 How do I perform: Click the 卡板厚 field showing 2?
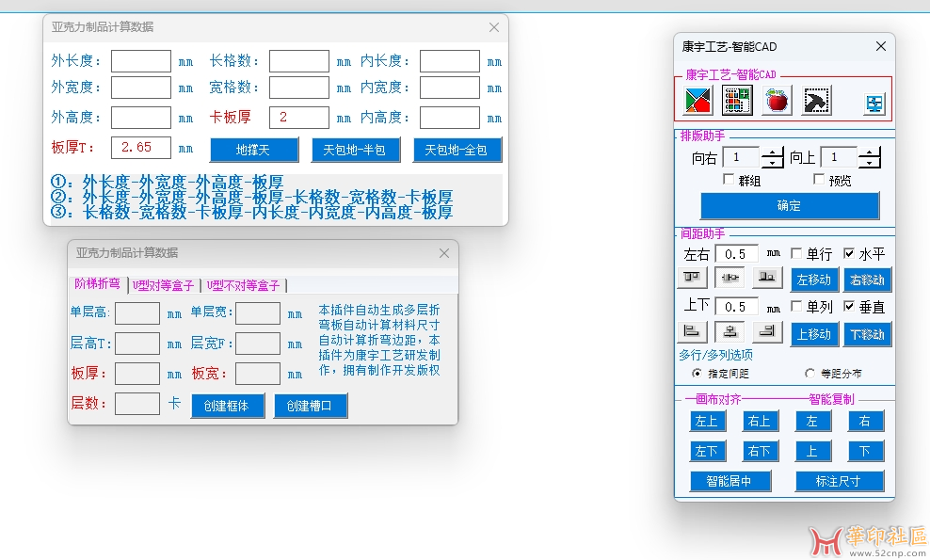pyautogui.click(x=299, y=118)
